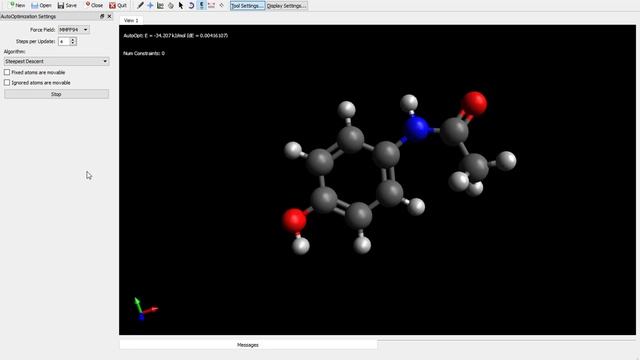The width and height of the screenshot is (640, 360).
Task: Select the Navigate tool blue star icon
Action: [150, 5]
